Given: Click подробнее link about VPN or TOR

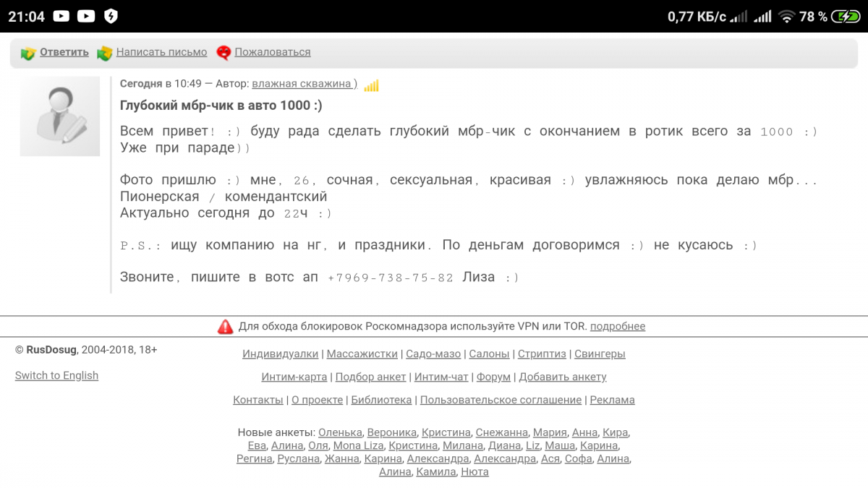Looking at the screenshot, I should tap(618, 327).
